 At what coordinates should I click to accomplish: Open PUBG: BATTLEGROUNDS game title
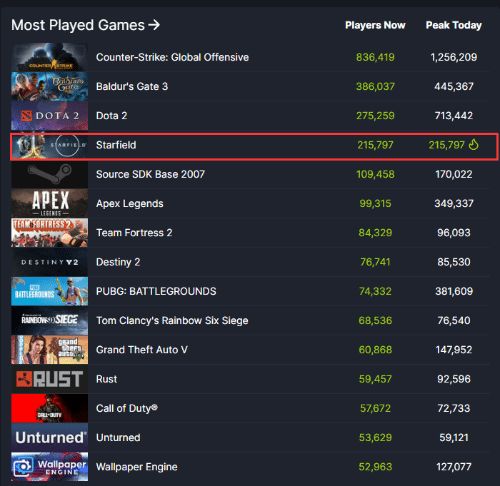(156, 291)
